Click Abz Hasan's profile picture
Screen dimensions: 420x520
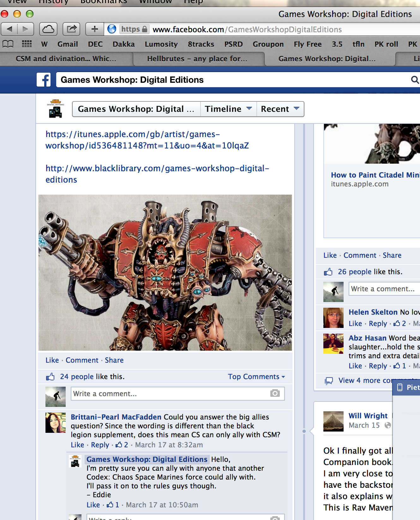[x=333, y=343]
